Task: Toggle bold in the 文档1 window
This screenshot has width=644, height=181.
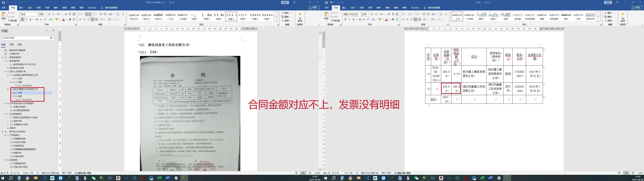Action: [345, 19]
